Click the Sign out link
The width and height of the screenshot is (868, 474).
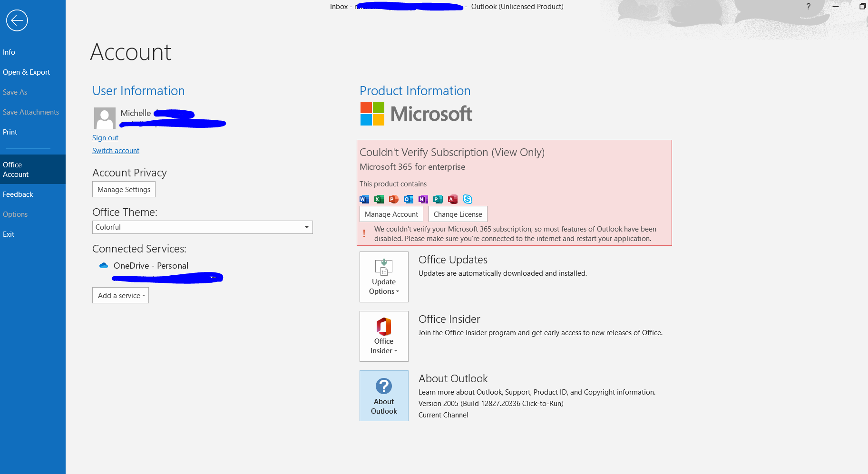coord(105,138)
